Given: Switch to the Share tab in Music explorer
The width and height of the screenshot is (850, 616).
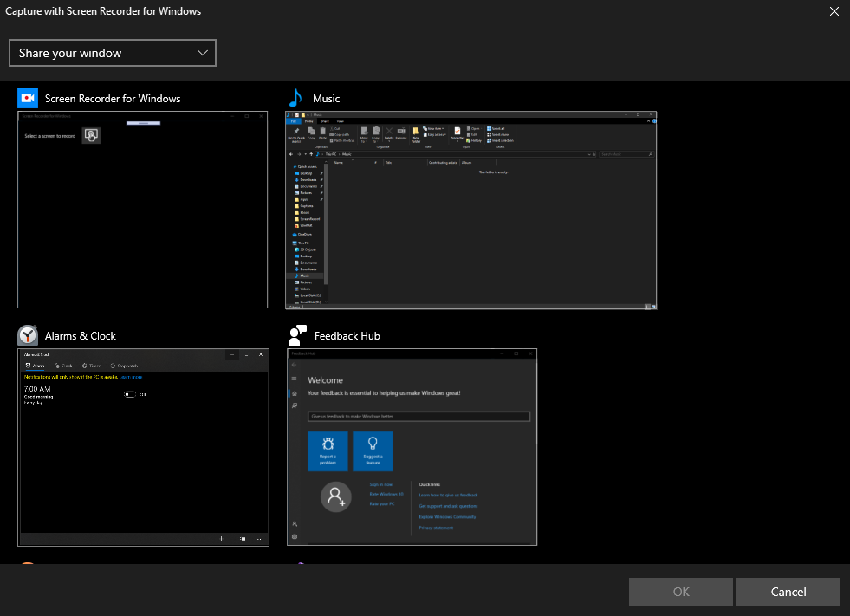Looking at the screenshot, I should pyautogui.click(x=327, y=120).
